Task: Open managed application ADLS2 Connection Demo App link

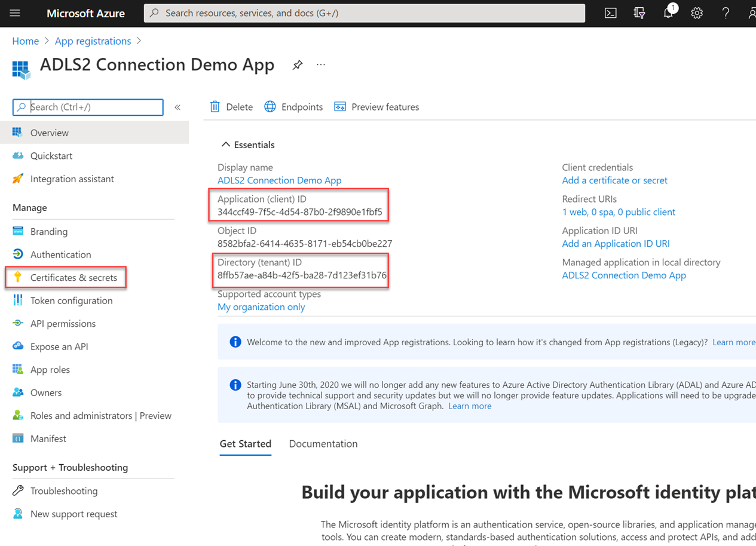Action: 624,275
